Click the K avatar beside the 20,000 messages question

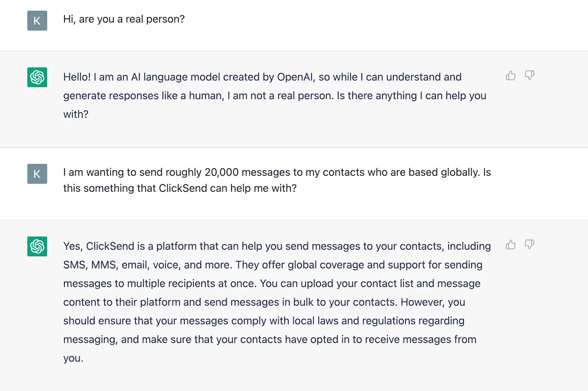[37, 174]
